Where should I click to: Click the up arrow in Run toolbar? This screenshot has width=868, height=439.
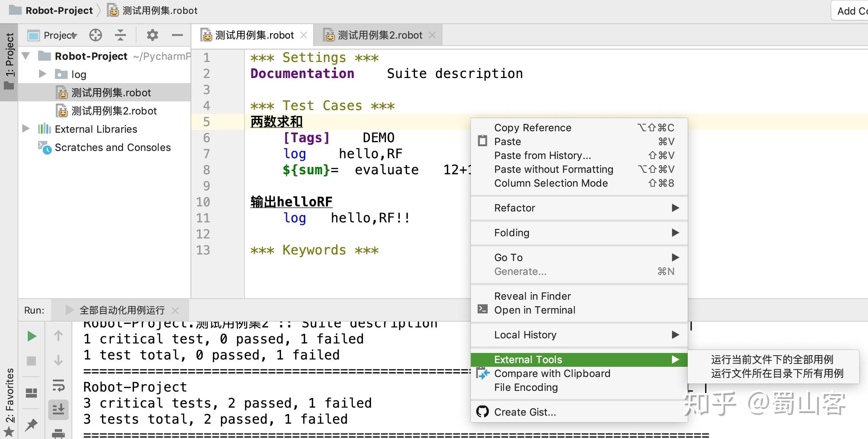[58, 336]
